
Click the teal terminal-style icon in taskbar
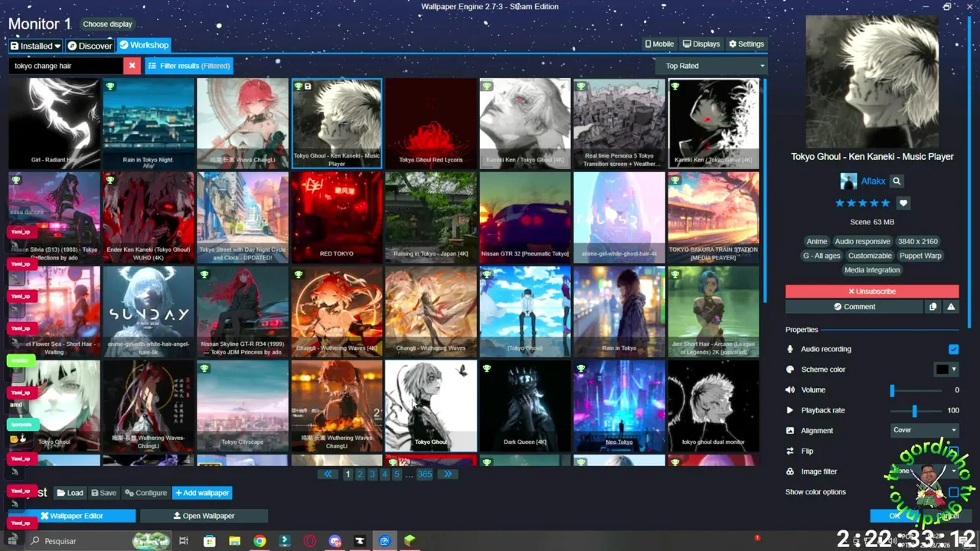coord(285,541)
